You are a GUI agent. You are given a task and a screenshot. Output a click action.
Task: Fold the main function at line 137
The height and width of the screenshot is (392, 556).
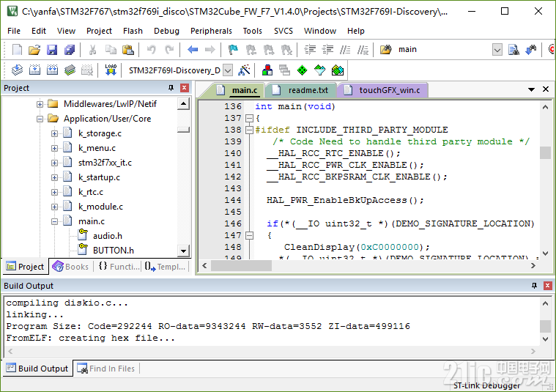(x=250, y=119)
